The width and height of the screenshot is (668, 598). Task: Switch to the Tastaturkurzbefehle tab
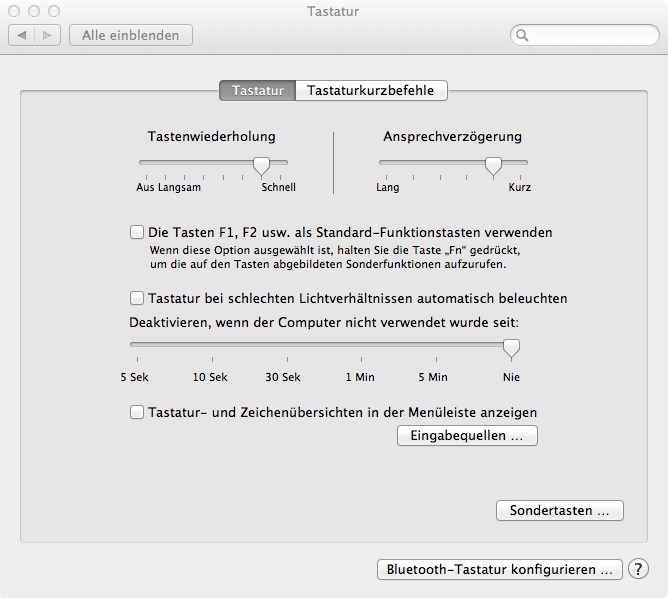pos(371,90)
